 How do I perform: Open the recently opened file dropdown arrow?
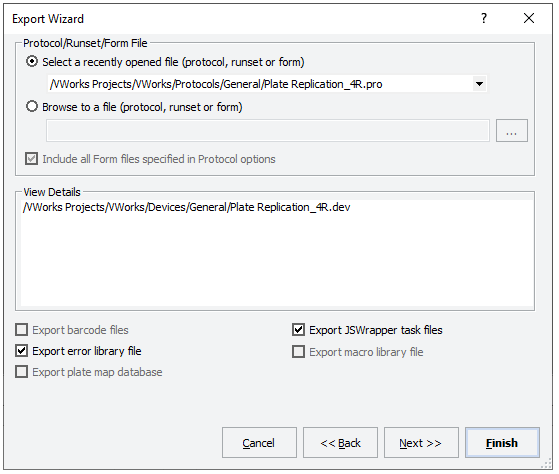click(479, 84)
